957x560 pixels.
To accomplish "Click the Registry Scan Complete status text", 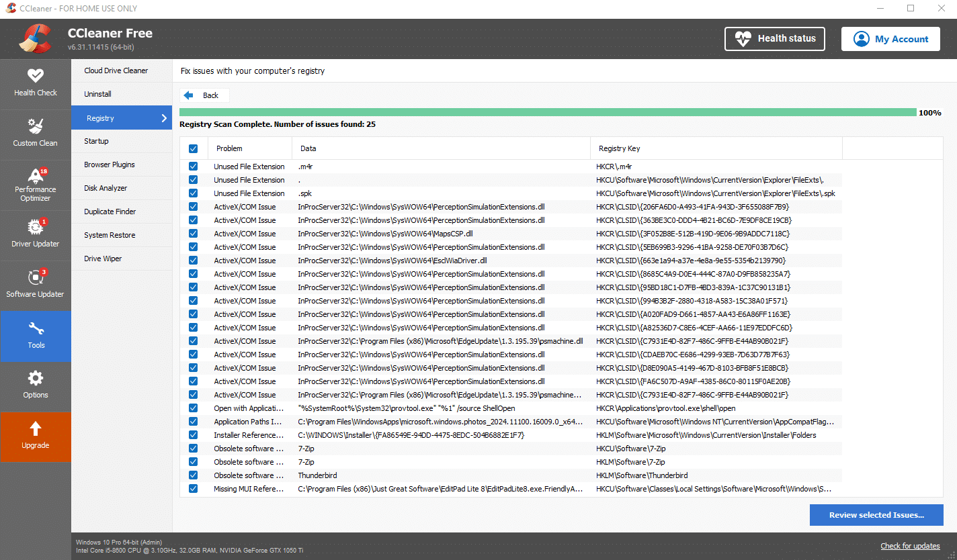I will coord(277,124).
